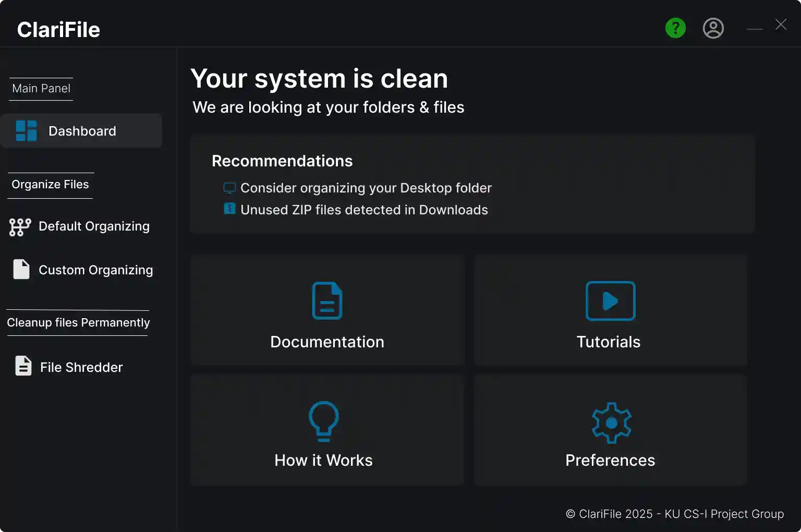
Task: Open the Unused ZIP files detected recommendation
Action: tap(364, 210)
